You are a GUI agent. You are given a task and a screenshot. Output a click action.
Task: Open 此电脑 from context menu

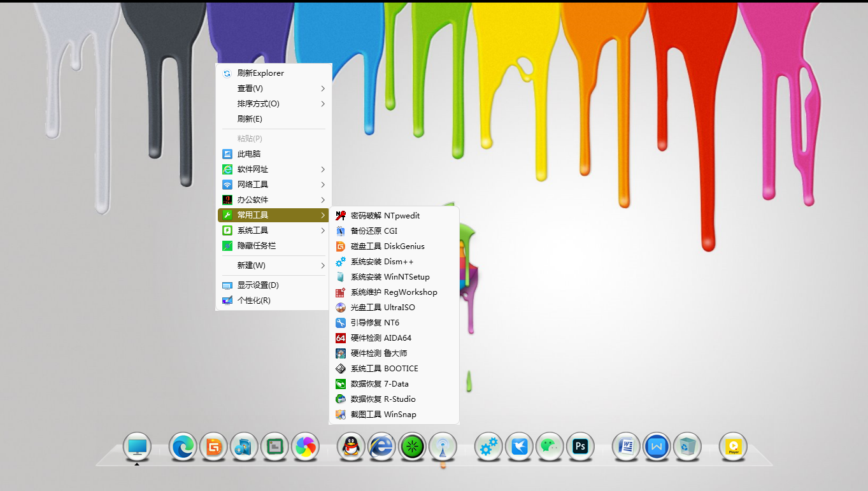[x=273, y=154]
